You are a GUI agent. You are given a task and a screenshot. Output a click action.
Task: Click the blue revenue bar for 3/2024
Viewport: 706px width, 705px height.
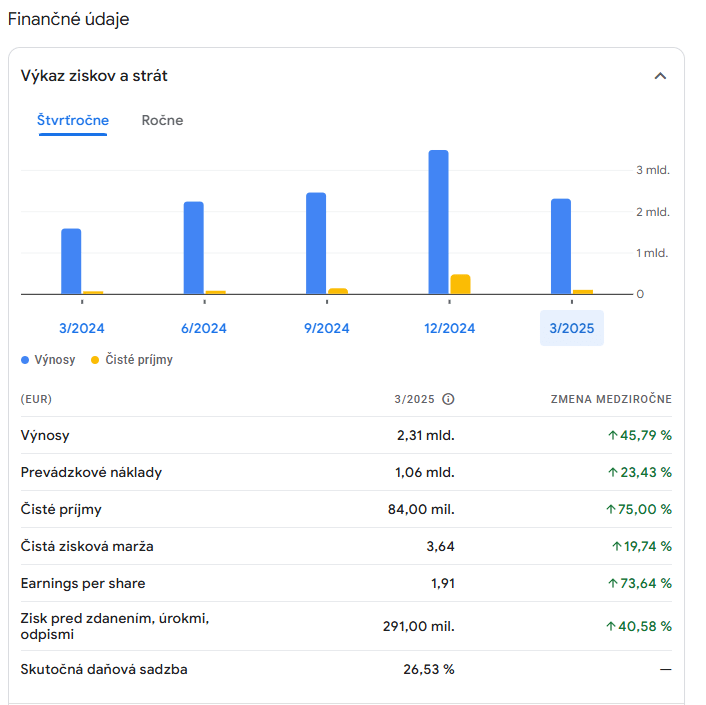tap(71, 261)
